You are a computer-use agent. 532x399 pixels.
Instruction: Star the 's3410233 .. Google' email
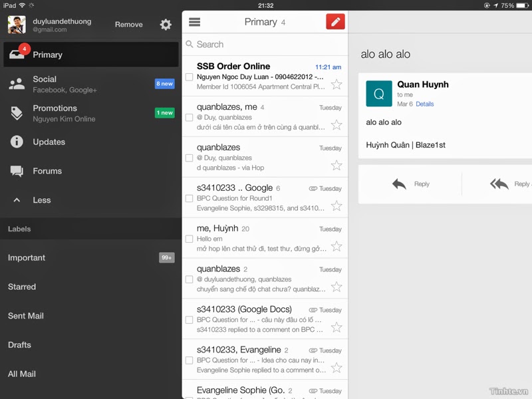336,205
